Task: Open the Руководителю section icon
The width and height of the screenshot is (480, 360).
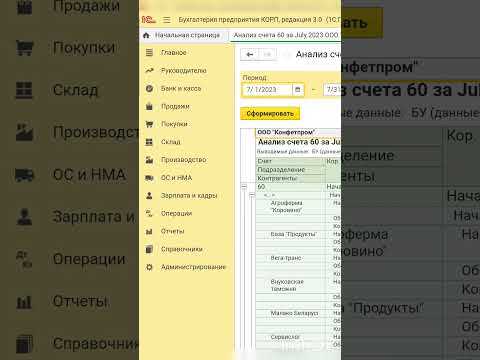Action: (x=149, y=70)
